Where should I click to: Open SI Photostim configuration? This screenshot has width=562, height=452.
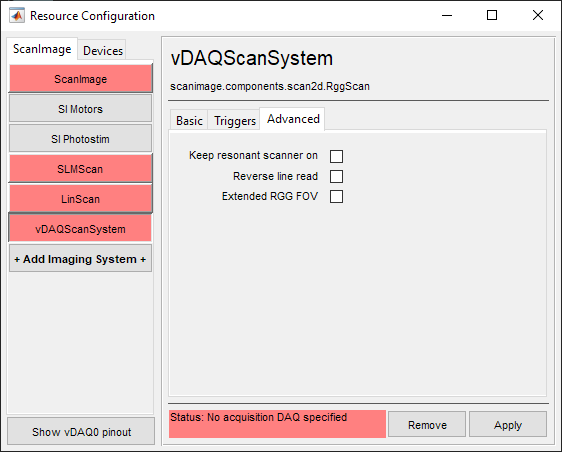(x=81, y=139)
